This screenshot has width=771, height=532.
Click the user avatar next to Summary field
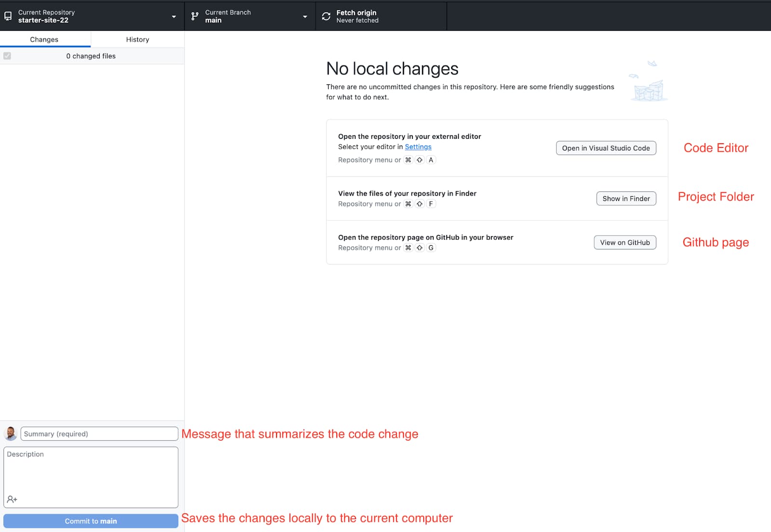(11, 433)
